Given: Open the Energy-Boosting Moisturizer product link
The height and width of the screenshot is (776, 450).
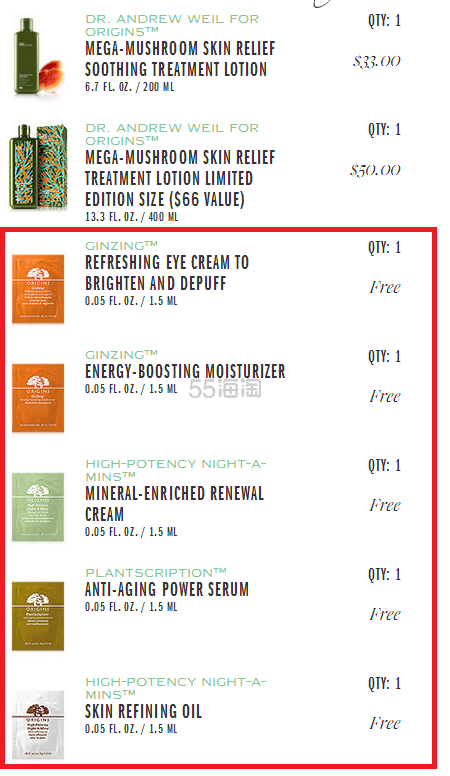Looking at the screenshot, I should [x=185, y=371].
